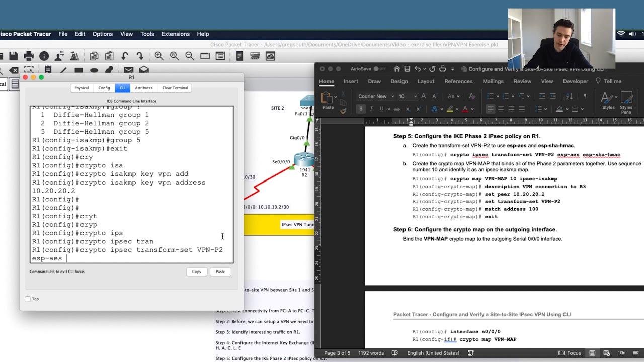Toggle Show paragraph marks in Word
This screenshot has width=644, height=362.
point(585,96)
